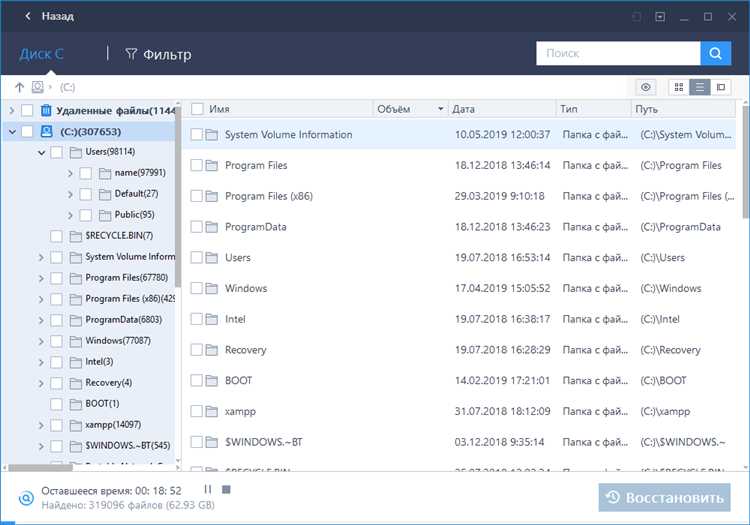
Task: Click folder icon of Recovery list row
Action: tap(211, 350)
